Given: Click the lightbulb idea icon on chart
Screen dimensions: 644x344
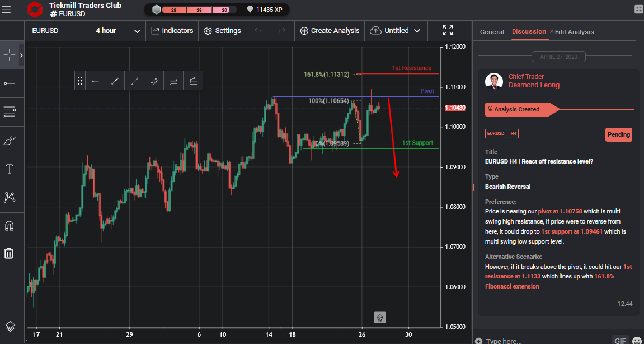Looking at the screenshot, I should pyautogui.click(x=380, y=317).
